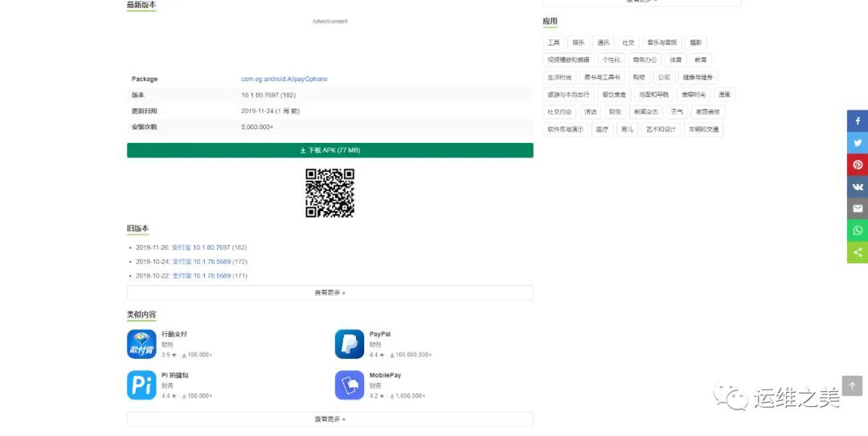Open the green ShareThis more-options icon
Image resolution: width=868 pixels, height=436 pixels.
click(x=858, y=252)
